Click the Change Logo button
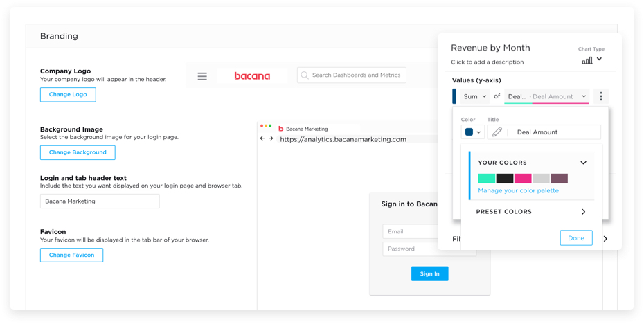This screenshot has height=324, width=644. pyautogui.click(x=68, y=95)
